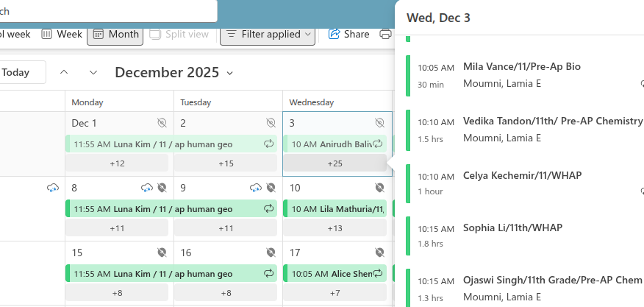Click cloud download icon on Dec 8
The height and width of the screenshot is (307, 644).
147,188
